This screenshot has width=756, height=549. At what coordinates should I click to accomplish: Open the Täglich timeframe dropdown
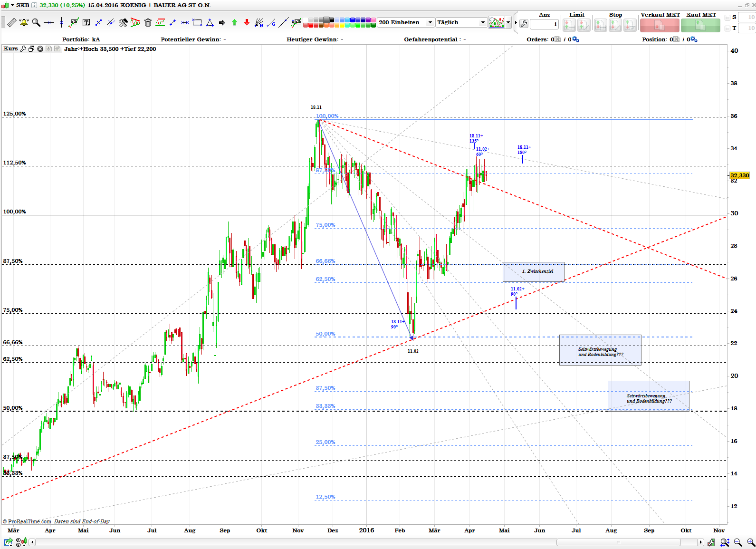coord(483,22)
